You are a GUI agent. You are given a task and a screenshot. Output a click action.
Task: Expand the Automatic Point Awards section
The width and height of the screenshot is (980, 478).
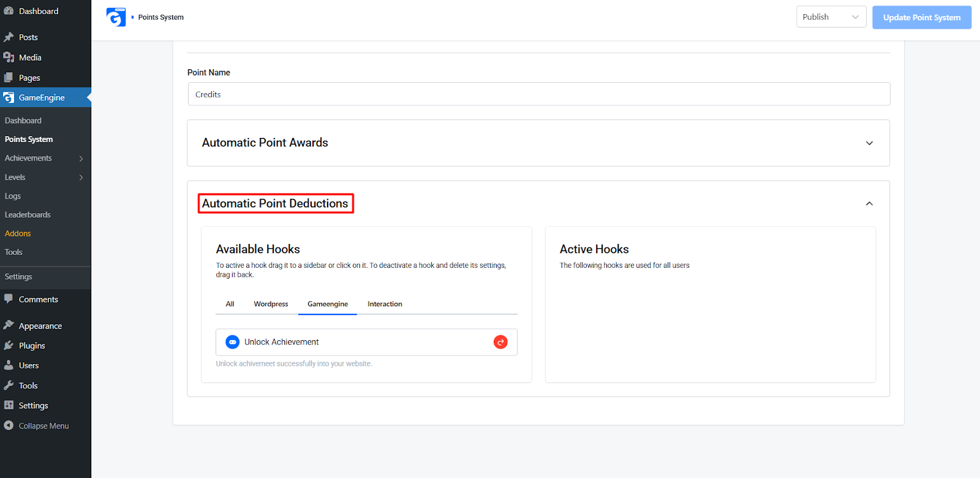(869, 143)
